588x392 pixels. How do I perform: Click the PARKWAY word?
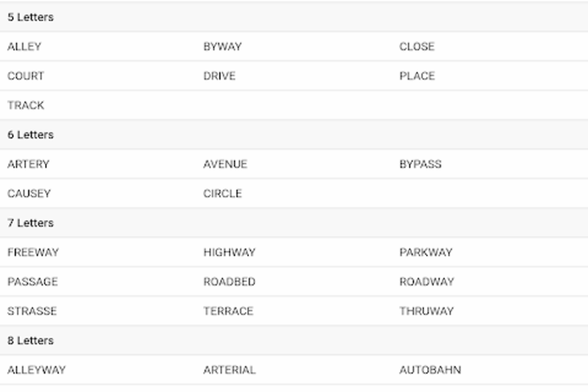click(426, 252)
